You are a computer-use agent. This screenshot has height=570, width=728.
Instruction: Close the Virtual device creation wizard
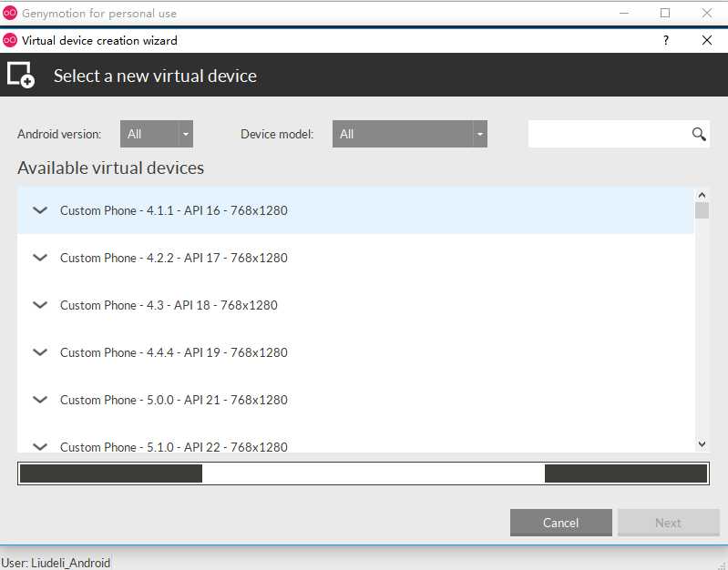click(707, 40)
